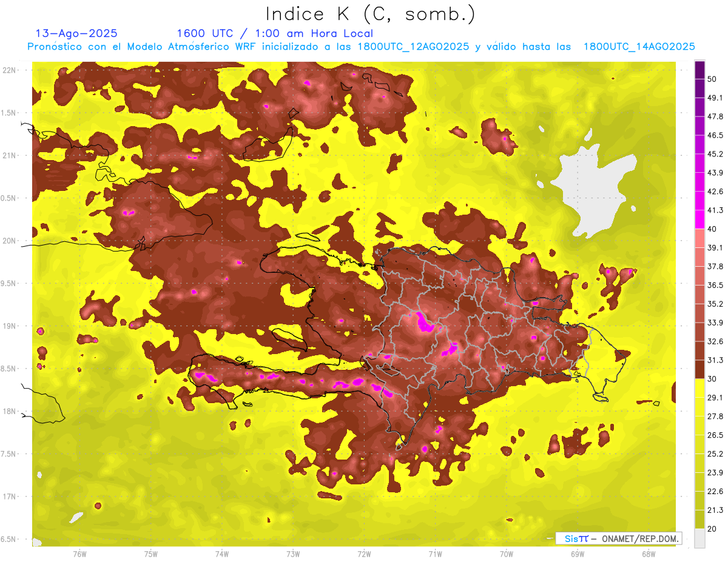This screenshot has height=562, width=728.
Task: Click the colorbar value "36.5"
Action: 715,285
